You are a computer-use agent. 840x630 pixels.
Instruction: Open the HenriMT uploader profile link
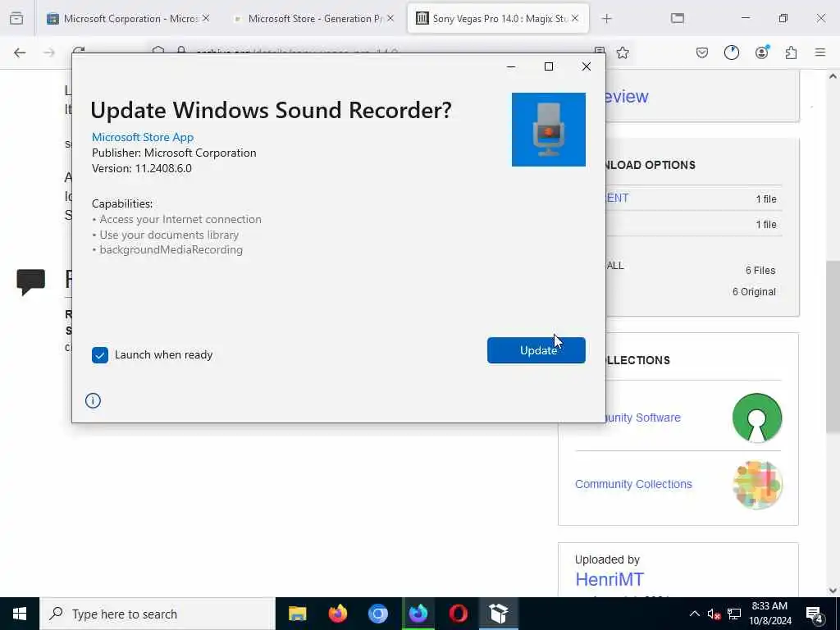(609, 579)
